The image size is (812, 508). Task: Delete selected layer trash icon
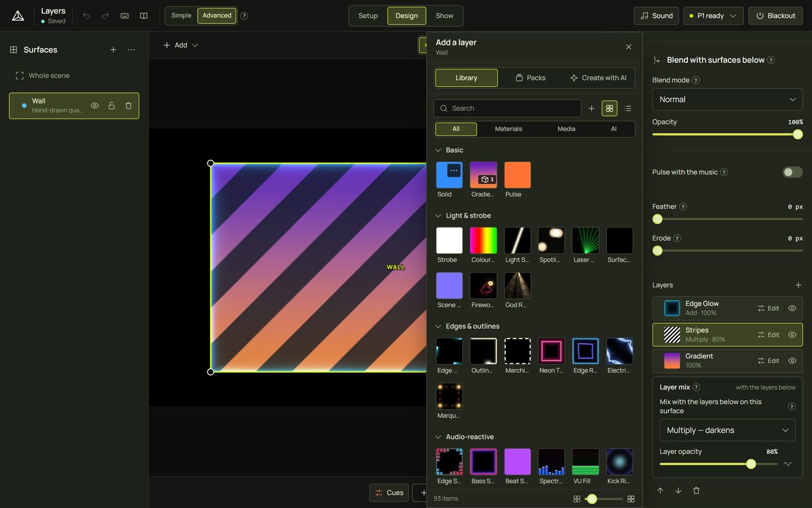click(x=697, y=491)
